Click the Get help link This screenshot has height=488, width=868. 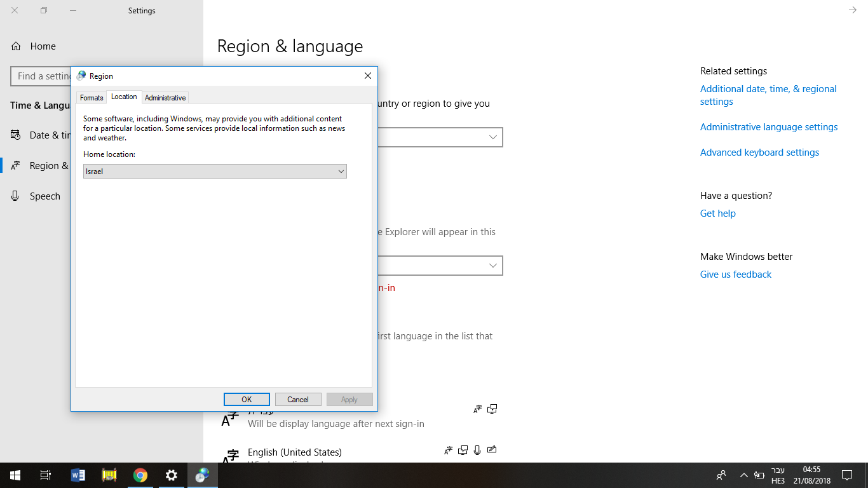click(718, 213)
